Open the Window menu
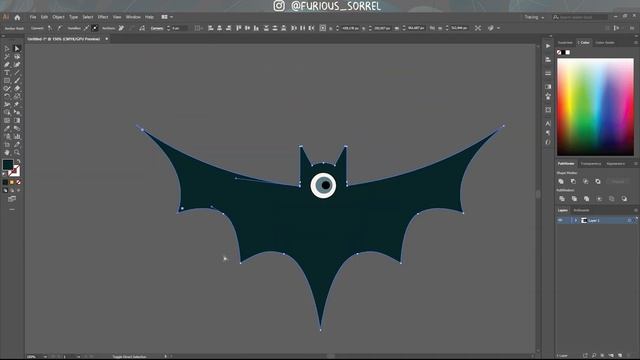 [x=133, y=17]
